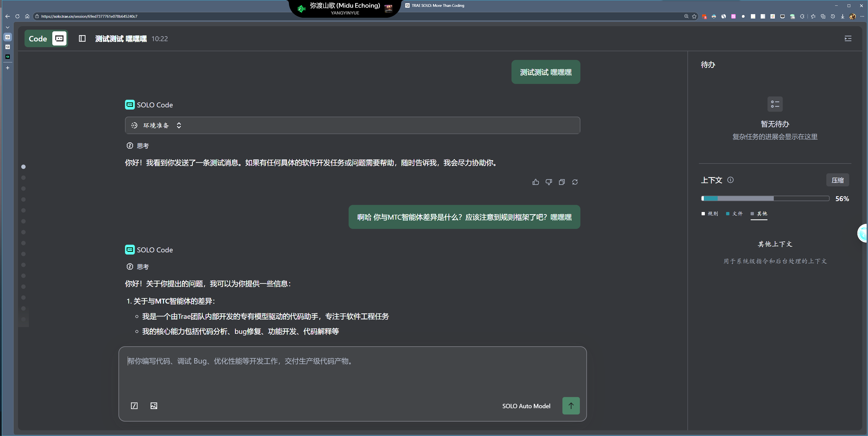Regenerate the first response
868x436 pixels.
pos(575,182)
